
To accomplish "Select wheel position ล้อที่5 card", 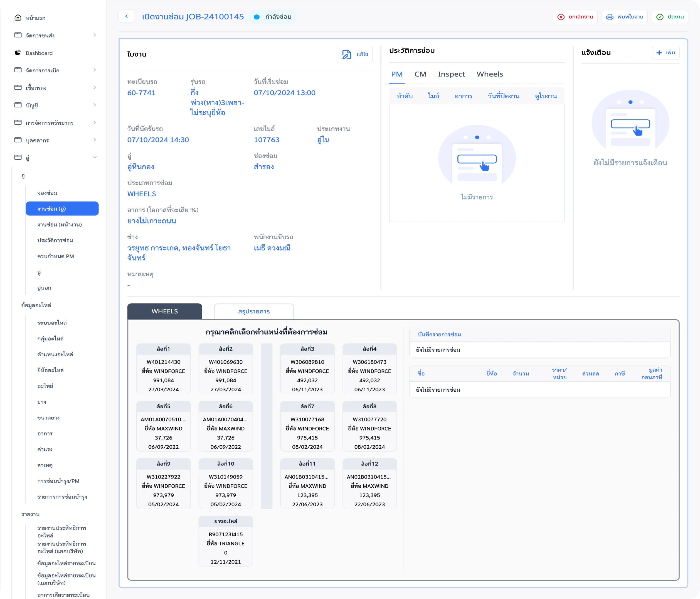I will [x=164, y=426].
